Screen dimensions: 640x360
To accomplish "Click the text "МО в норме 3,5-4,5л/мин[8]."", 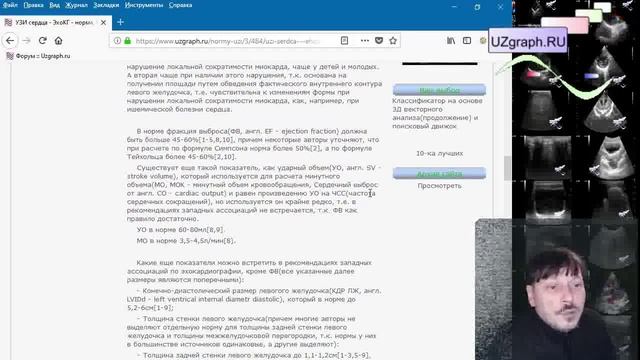I will click(186, 241).
